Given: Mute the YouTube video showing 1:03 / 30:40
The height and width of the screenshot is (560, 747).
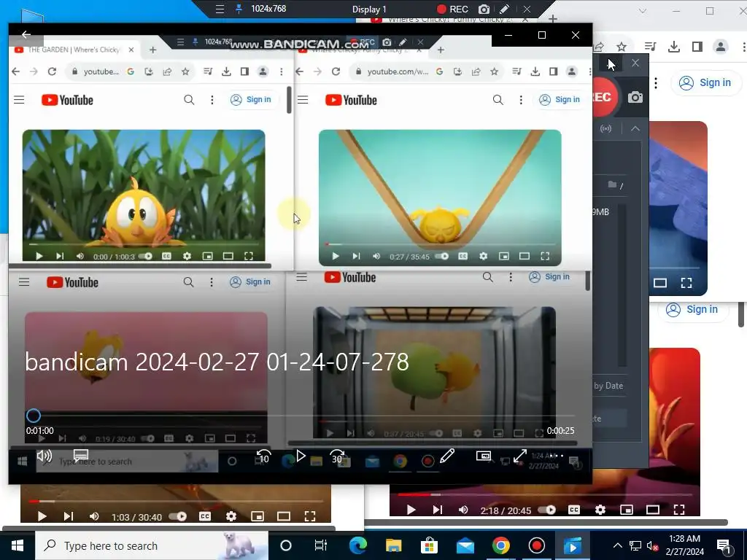Looking at the screenshot, I should tap(94, 516).
